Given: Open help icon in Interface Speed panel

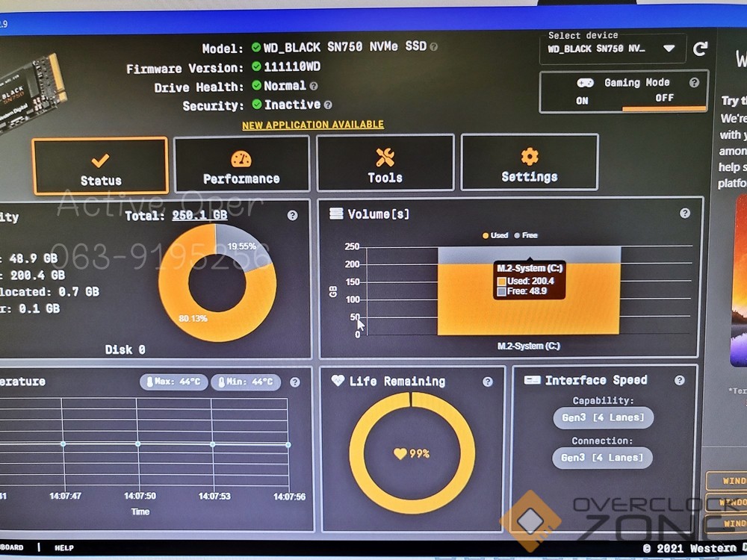Looking at the screenshot, I should pyautogui.click(x=679, y=380).
